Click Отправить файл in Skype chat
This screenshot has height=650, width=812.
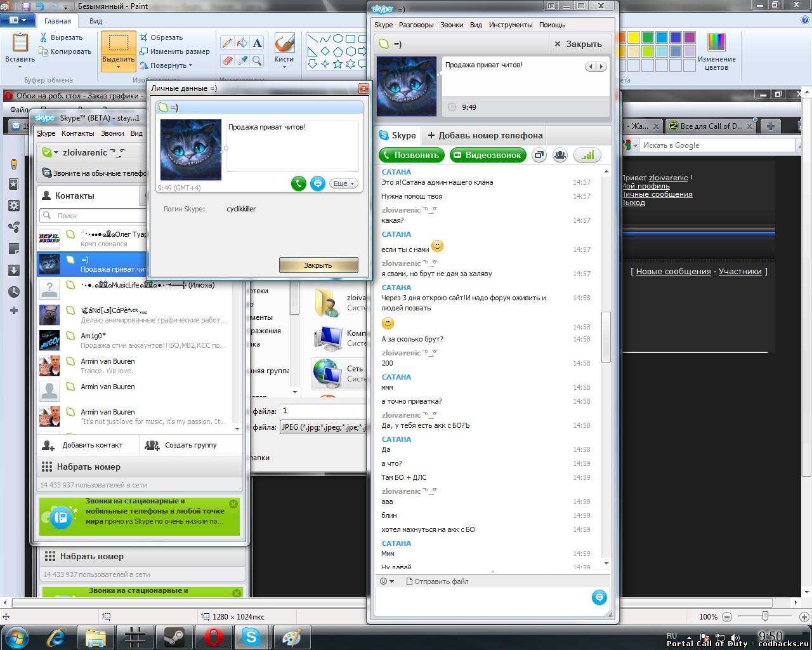pyautogui.click(x=437, y=581)
